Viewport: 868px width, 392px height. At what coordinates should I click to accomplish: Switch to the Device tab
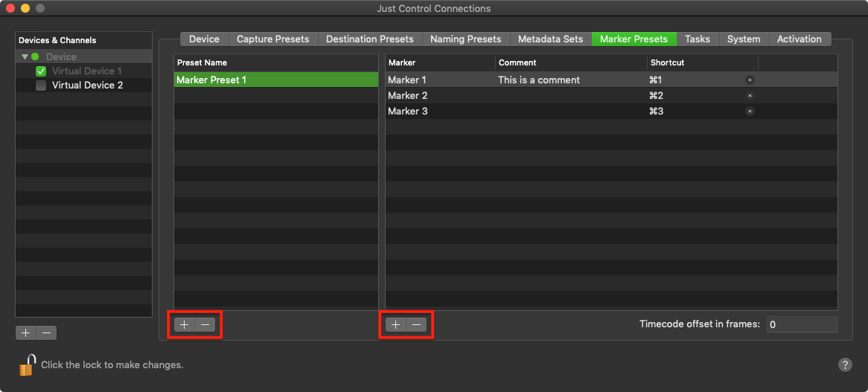pos(204,39)
